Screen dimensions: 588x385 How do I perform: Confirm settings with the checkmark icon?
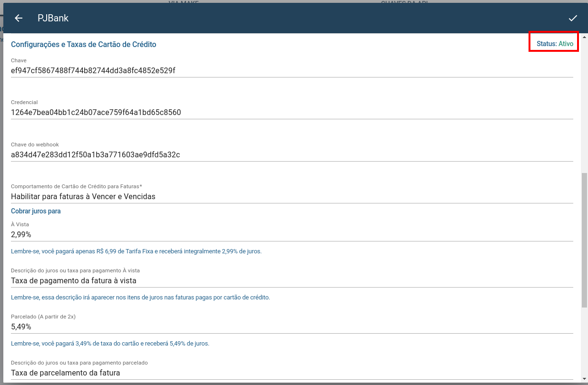(573, 18)
